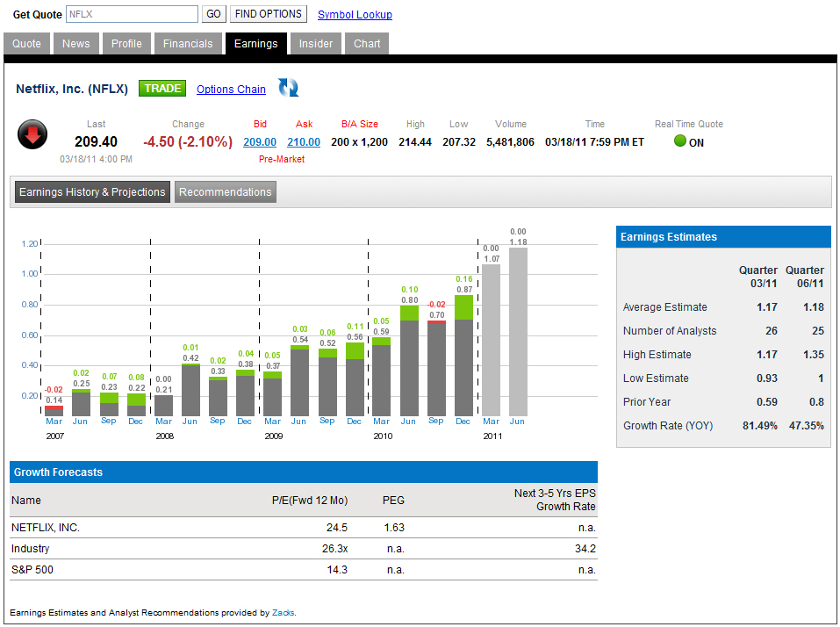Click the Sep 2010 earnings bar
The image size is (840, 627).
click(436, 368)
